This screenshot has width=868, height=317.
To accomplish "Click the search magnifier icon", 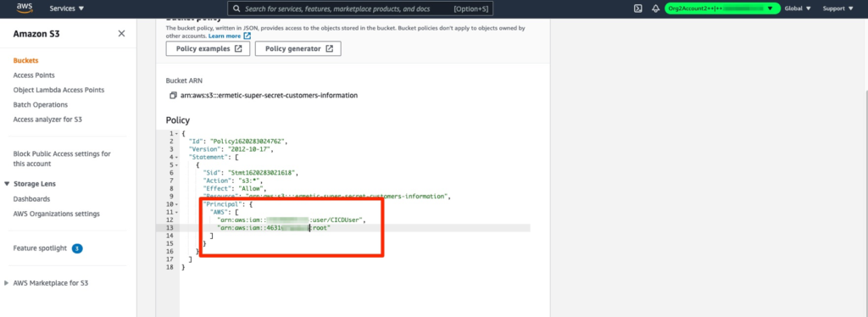I will [x=236, y=8].
